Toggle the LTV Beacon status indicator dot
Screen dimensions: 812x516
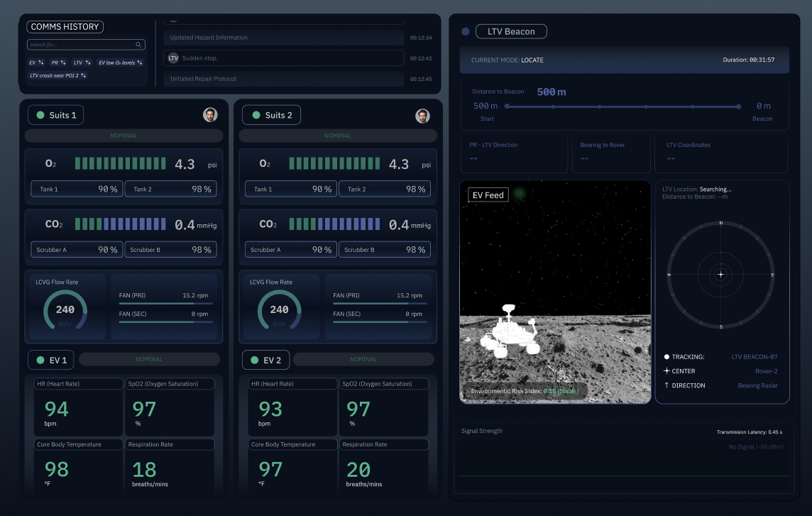(x=466, y=32)
